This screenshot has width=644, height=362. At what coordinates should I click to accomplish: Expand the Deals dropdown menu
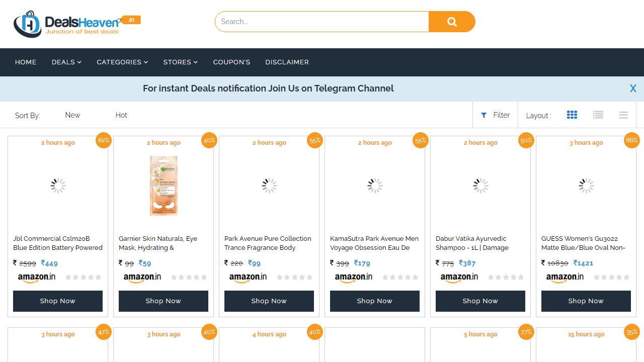(66, 62)
